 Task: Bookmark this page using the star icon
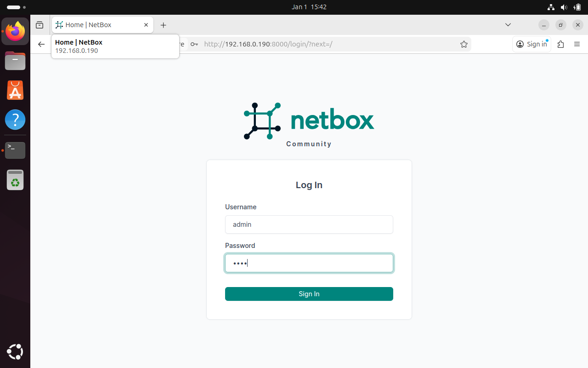coord(464,44)
